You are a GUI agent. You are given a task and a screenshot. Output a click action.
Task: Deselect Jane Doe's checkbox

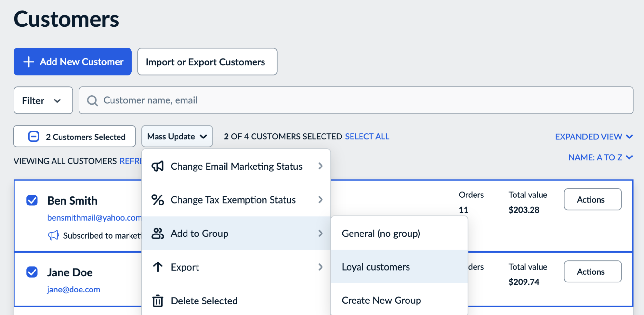32,272
